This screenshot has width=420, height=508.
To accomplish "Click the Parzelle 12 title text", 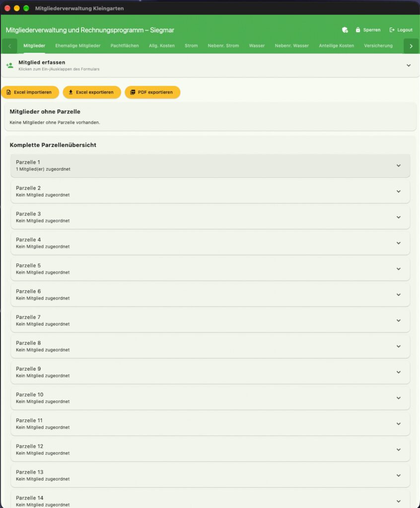I will click(x=29, y=446).
